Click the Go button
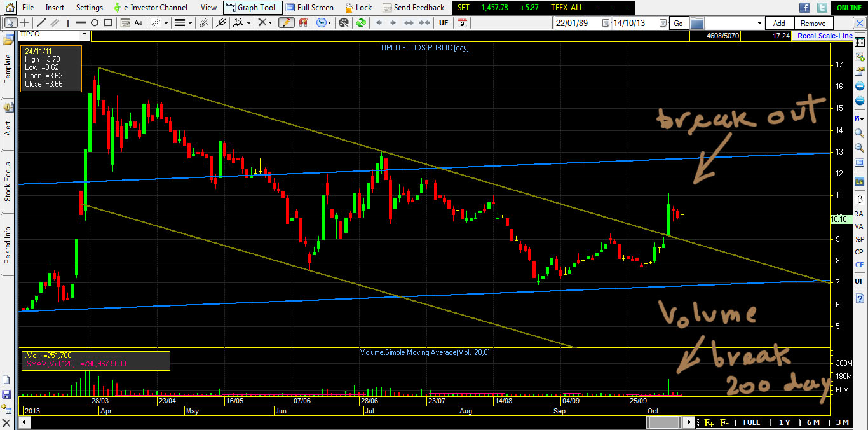 pyautogui.click(x=678, y=23)
